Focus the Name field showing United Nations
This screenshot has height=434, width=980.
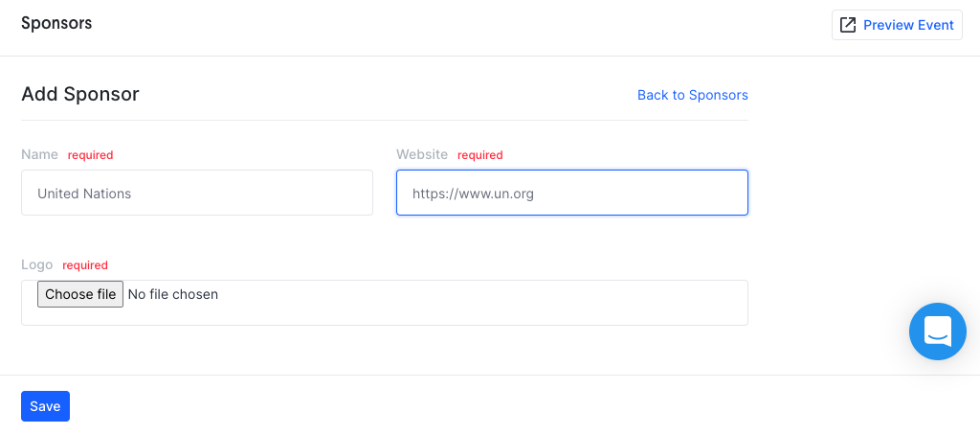[x=197, y=193]
